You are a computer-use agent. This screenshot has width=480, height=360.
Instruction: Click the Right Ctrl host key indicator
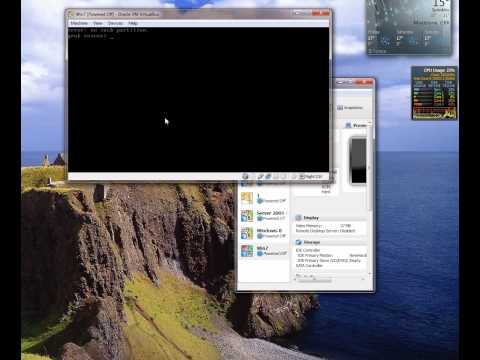(311, 176)
